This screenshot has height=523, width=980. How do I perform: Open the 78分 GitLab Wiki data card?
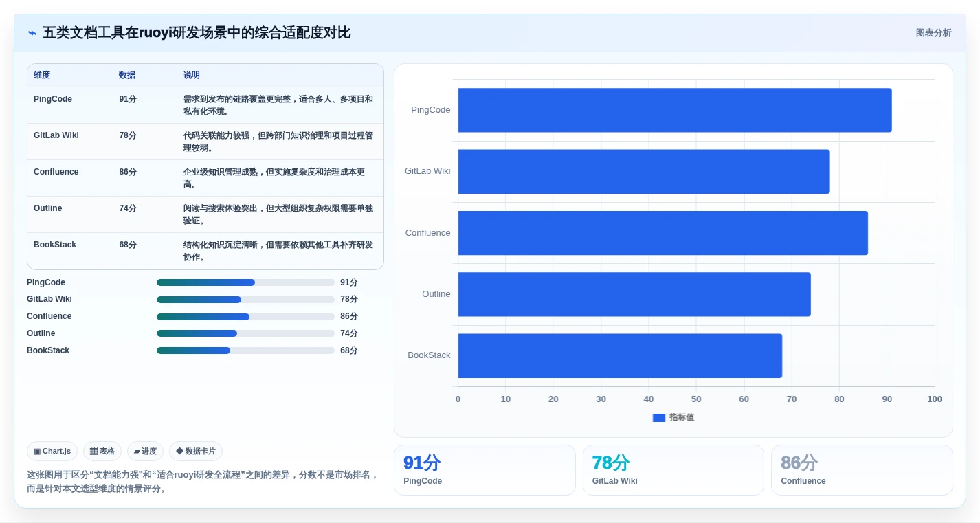click(673, 470)
